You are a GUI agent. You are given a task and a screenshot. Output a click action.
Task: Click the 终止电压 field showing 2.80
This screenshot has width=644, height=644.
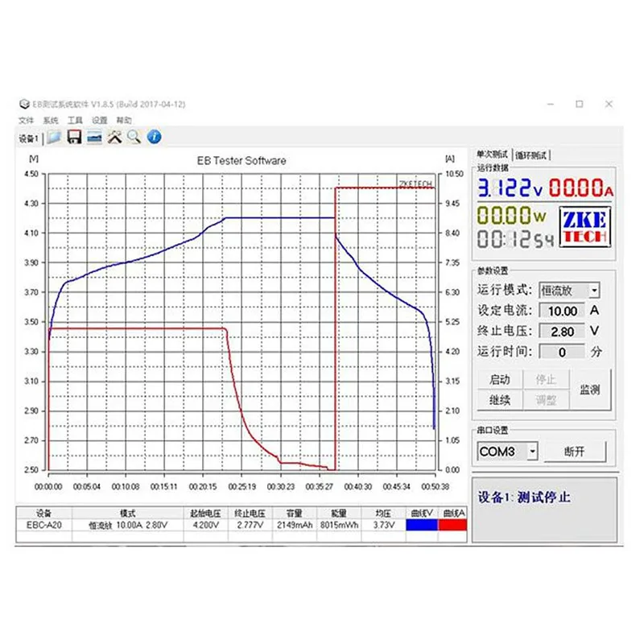[x=562, y=332]
